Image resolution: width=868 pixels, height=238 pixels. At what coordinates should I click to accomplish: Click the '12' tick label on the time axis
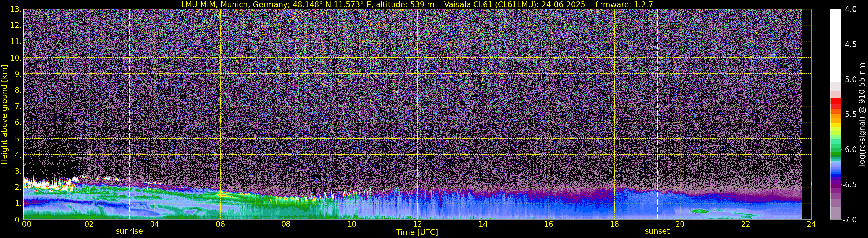pos(417,224)
